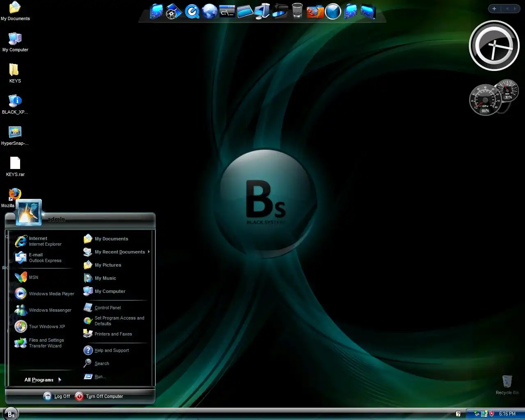Expand My Recent Documents submenu
This screenshot has height=420, width=525.
click(x=116, y=252)
